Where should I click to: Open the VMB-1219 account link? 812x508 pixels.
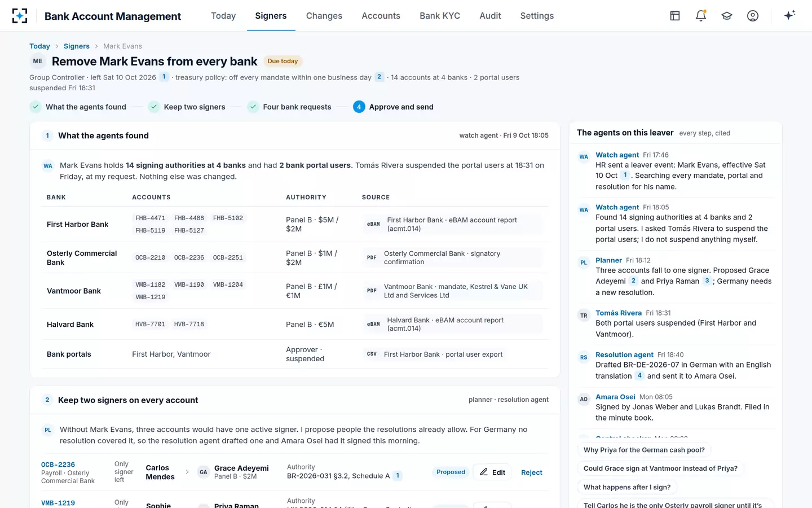[x=58, y=503]
